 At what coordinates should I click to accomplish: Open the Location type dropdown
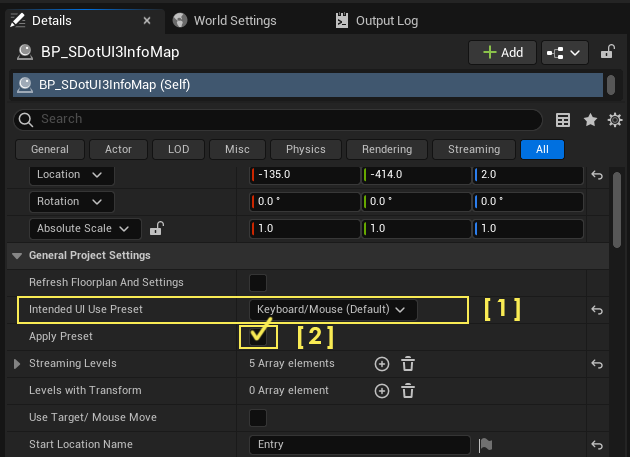(x=72, y=175)
